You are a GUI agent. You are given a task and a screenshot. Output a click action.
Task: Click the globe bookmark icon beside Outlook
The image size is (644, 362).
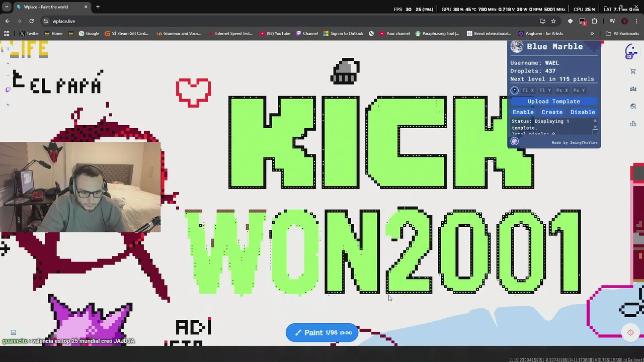click(x=371, y=34)
